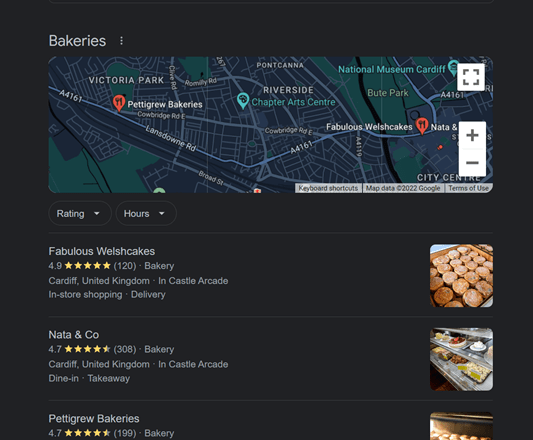
Task: Click Nata & Co 4.7 star rating
Action: [x=87, y=349]
